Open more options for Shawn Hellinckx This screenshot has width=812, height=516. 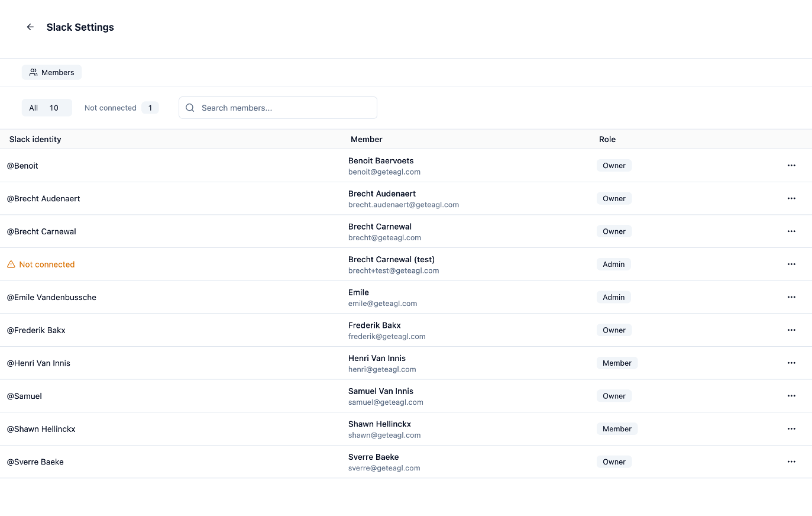tap(791, 428)
